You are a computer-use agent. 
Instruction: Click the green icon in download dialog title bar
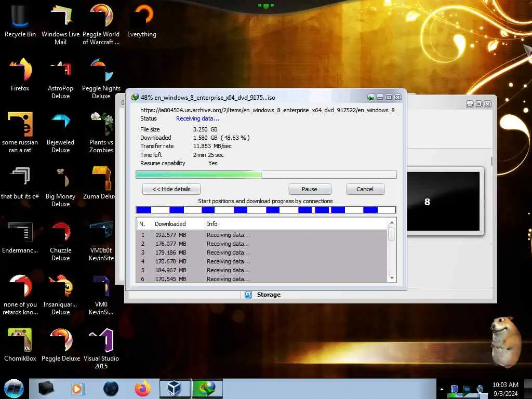(371, 98)
